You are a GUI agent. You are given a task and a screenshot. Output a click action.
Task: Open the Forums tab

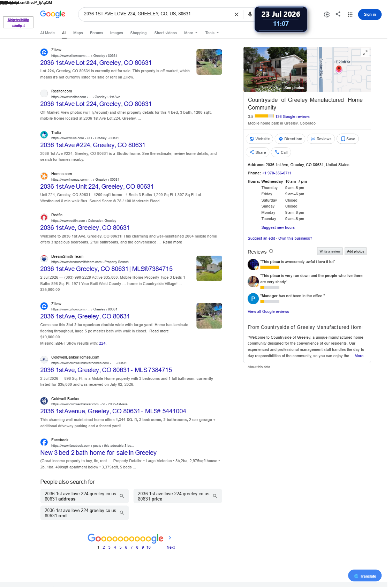tap(97, 33)
